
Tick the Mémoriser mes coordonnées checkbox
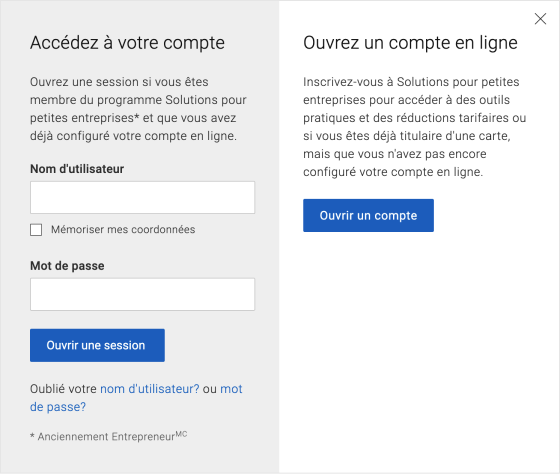36,230
